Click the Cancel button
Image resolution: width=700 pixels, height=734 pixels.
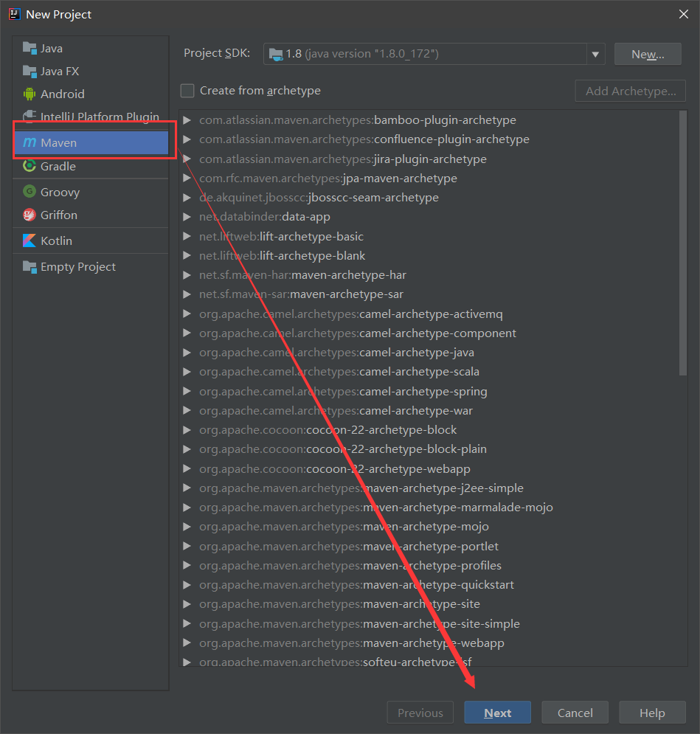(575, 713)
